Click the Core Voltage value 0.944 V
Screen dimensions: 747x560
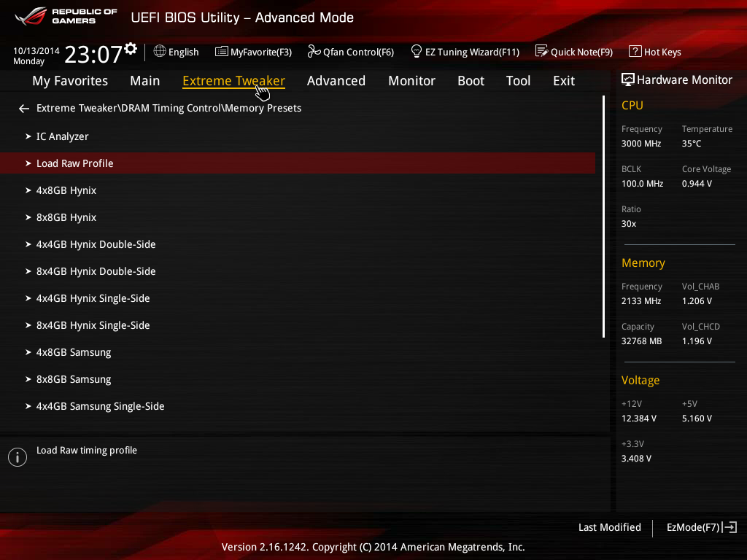[697, 184]
